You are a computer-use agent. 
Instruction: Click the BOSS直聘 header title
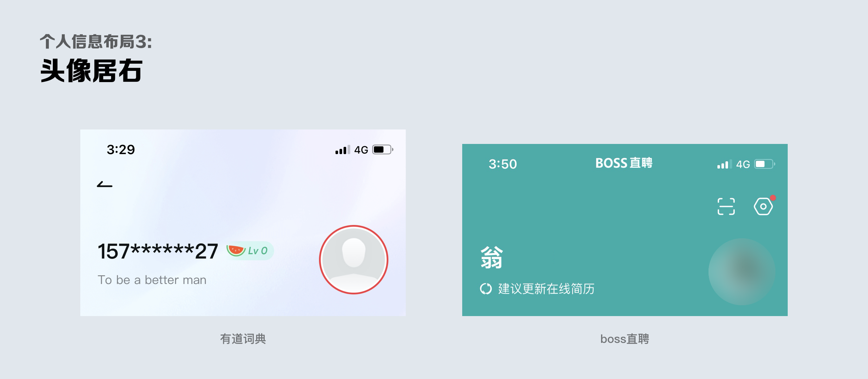[624, 163]
